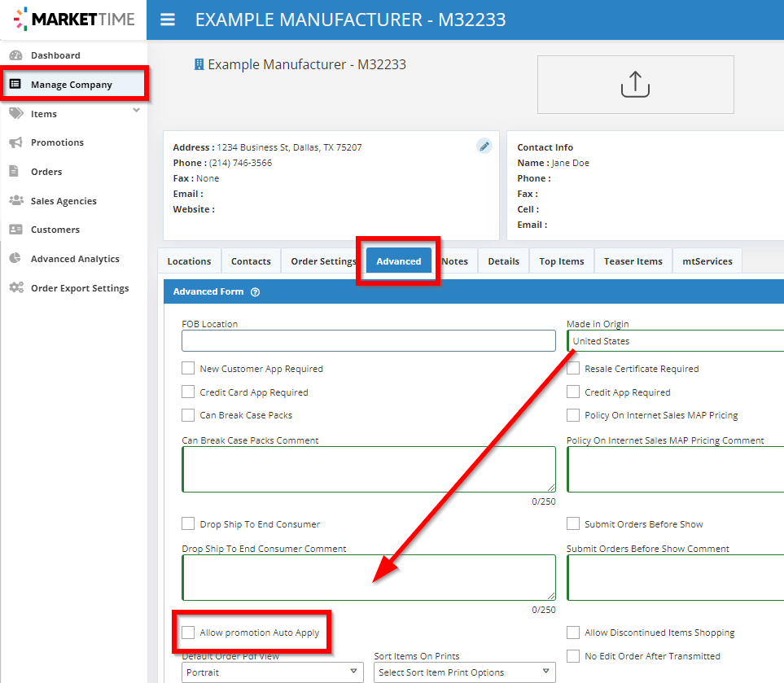Switch to the Teaser Items tab

[633, 261]
